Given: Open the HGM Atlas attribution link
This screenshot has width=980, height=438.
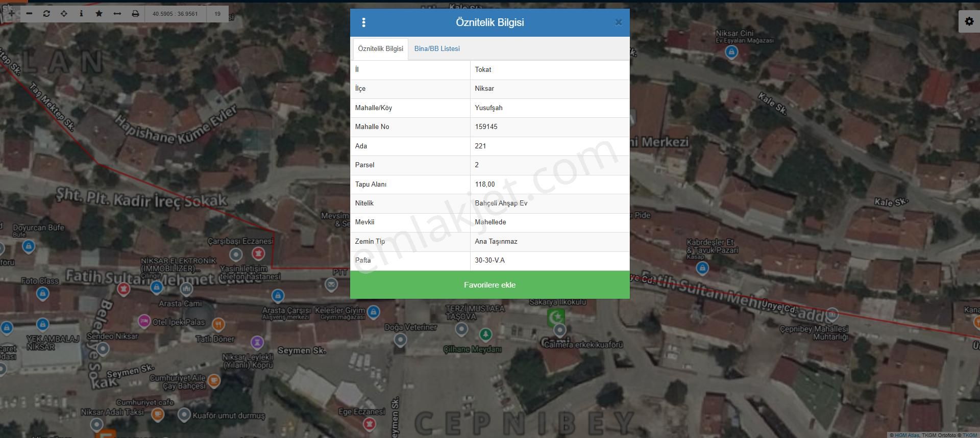Looking at the screenshot, I should click(x=906, y=435).
